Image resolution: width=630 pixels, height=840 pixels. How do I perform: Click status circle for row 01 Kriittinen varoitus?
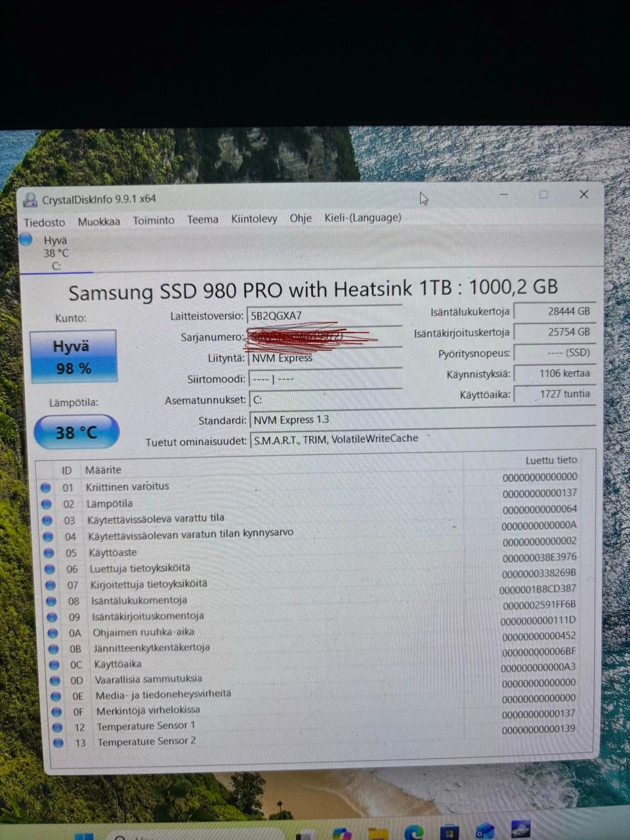[x=45, y=487]
